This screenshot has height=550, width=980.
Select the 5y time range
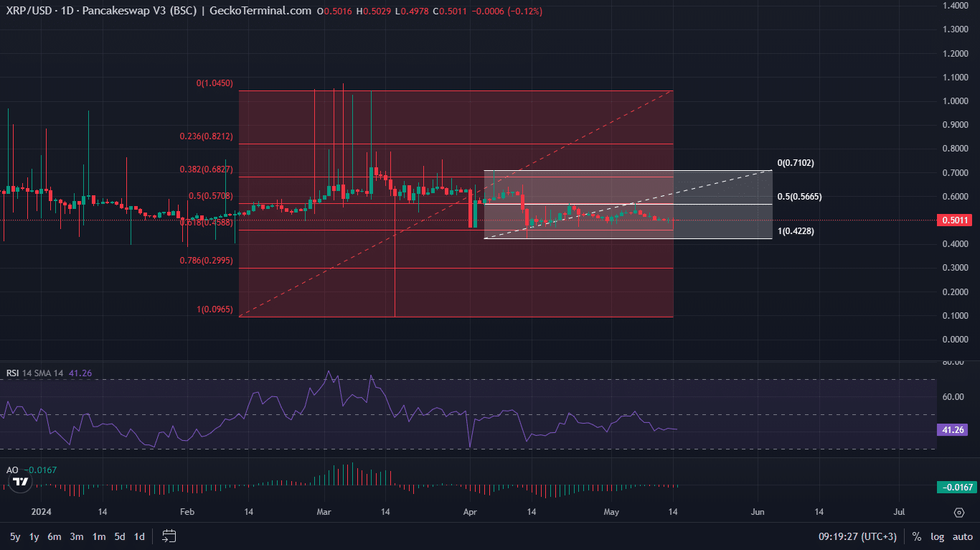[15, 536]
